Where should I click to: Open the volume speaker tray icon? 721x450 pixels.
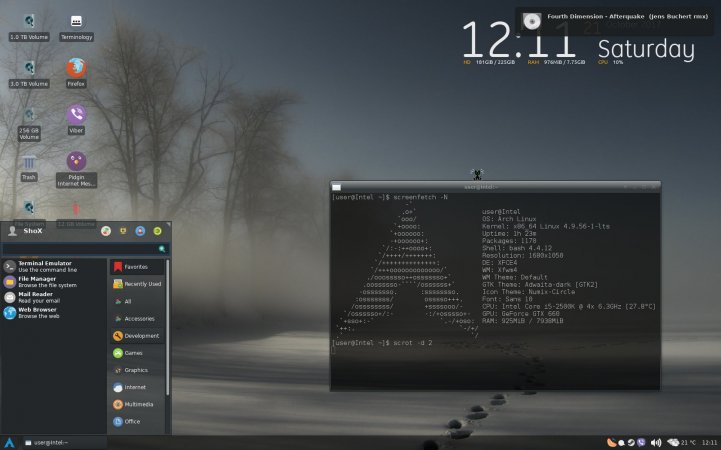[656, 443]
